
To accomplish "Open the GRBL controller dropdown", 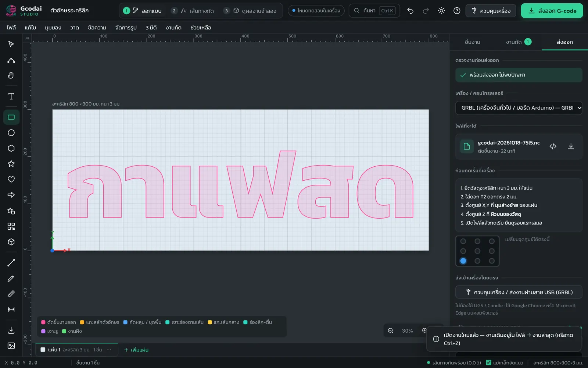I will 519,108.
